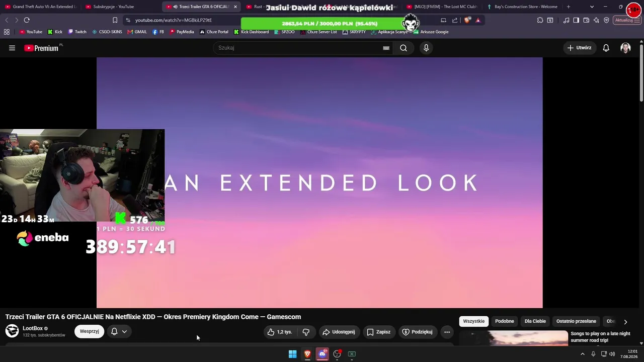
Task: Open the Kick Dashboard bookmark
Action: point(251,32)
